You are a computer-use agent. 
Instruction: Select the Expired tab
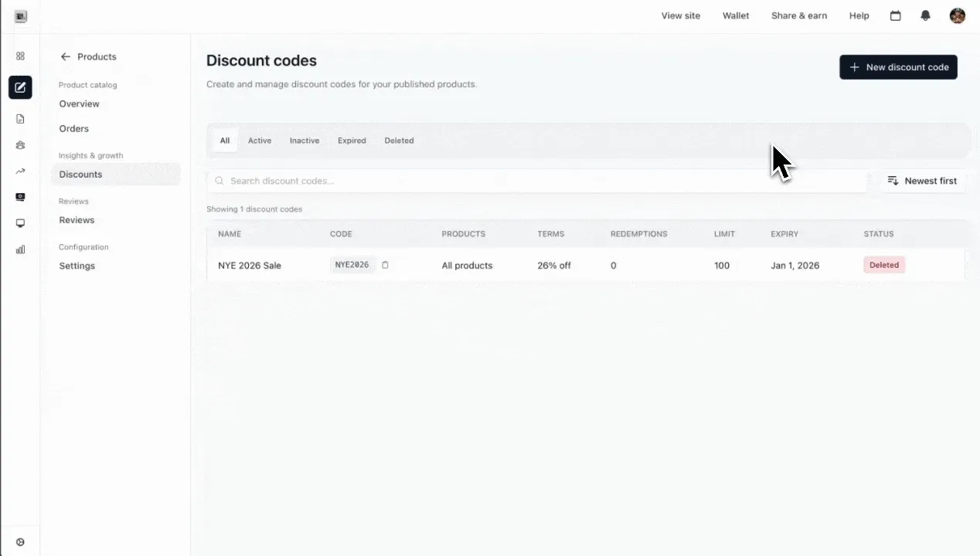(x=352, y=141)
